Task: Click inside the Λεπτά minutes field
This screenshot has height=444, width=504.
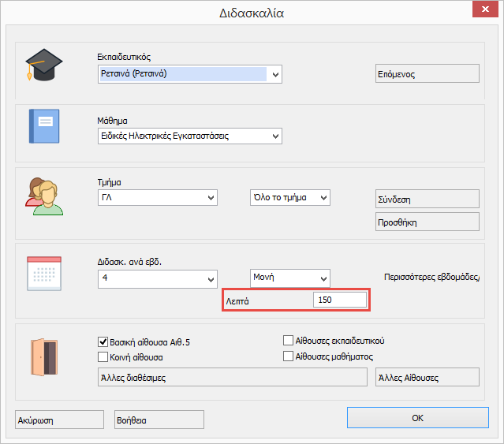Action: (339, 300)
